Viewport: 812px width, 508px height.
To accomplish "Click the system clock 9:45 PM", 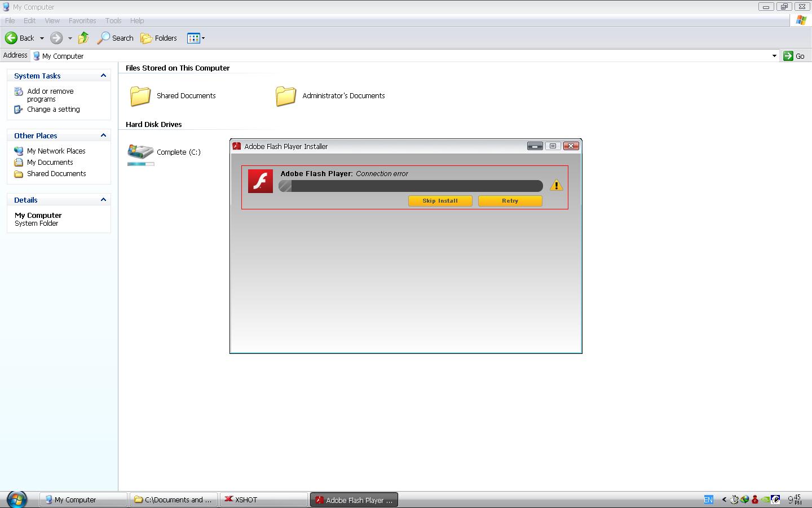I will pyautogui.click(x=795, y=500).
